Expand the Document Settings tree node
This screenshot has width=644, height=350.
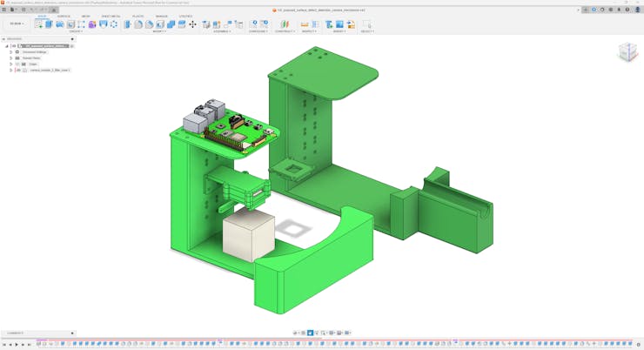click(11, 52)
